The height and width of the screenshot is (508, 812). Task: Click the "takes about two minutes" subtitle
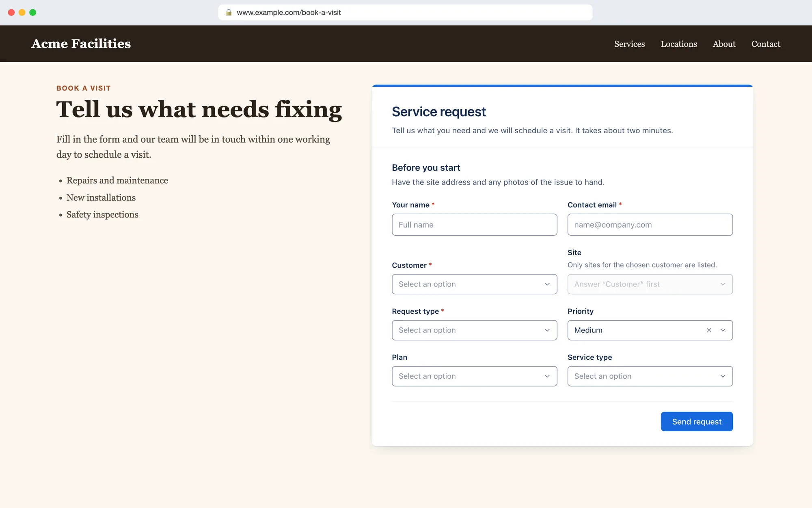[532, 130]
